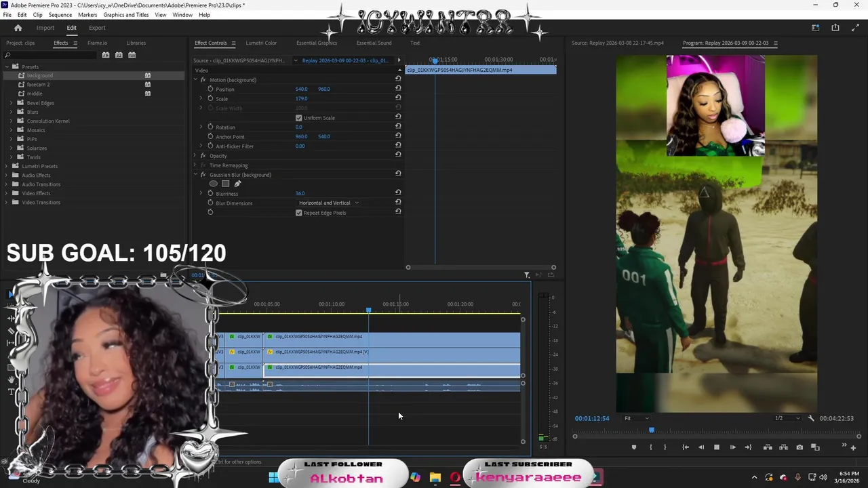Switch to the Essential Sound tab
This screenshot has width=868, height=488.
(374, 43)
